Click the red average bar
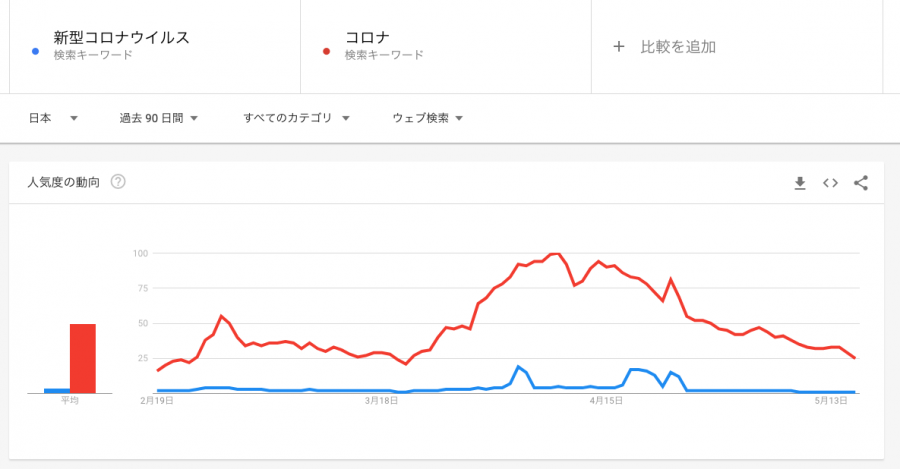Image resolution: width=900 pixels, height=469 pixels. [x=82, y=358]
